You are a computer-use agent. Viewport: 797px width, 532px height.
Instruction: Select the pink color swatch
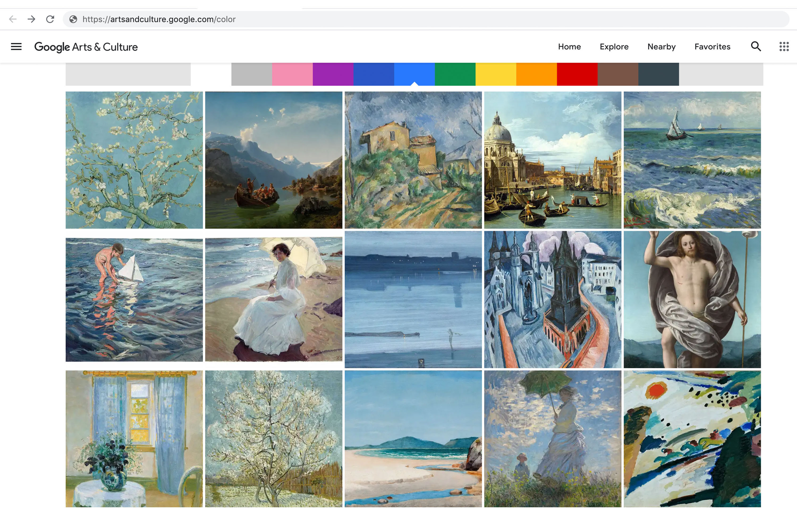coord(292,74)
